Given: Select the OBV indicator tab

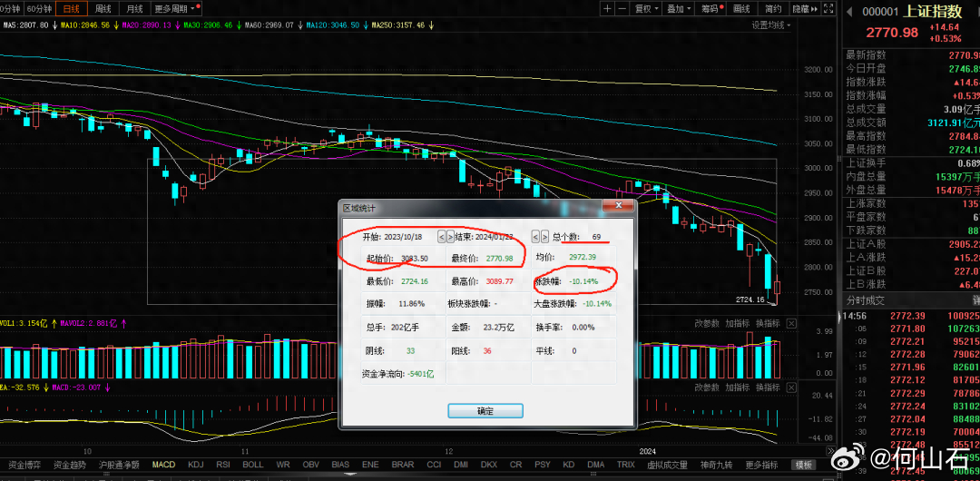Looking at the screenshot, I should (x=310, y=465).
